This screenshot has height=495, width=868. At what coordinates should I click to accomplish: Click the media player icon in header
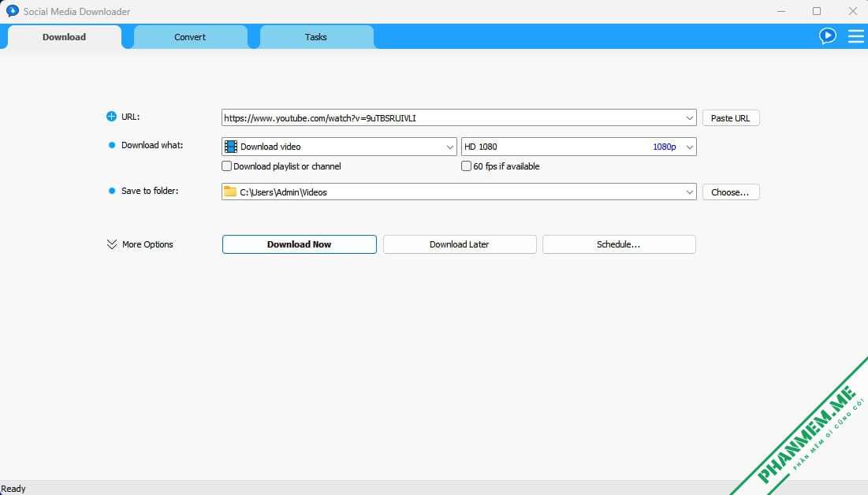[x=828, y=36]
